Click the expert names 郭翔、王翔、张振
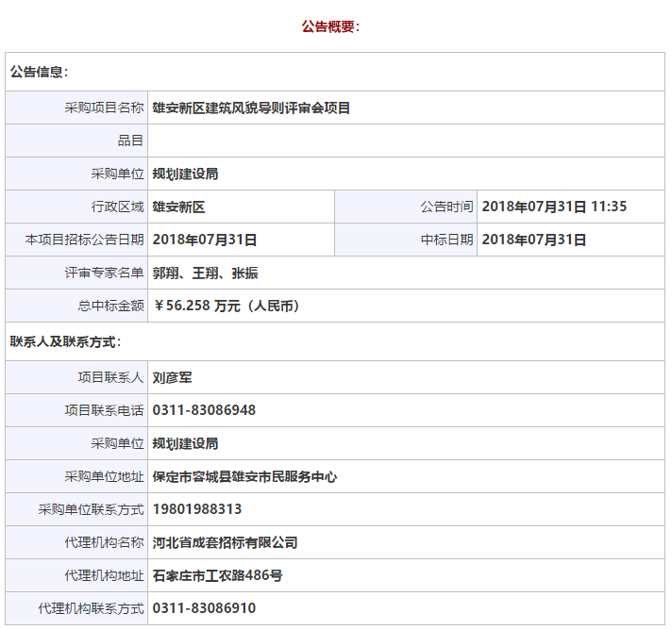The height and width of the screenshot is (630, 672). pyautogui.click(x=205, y=273)
